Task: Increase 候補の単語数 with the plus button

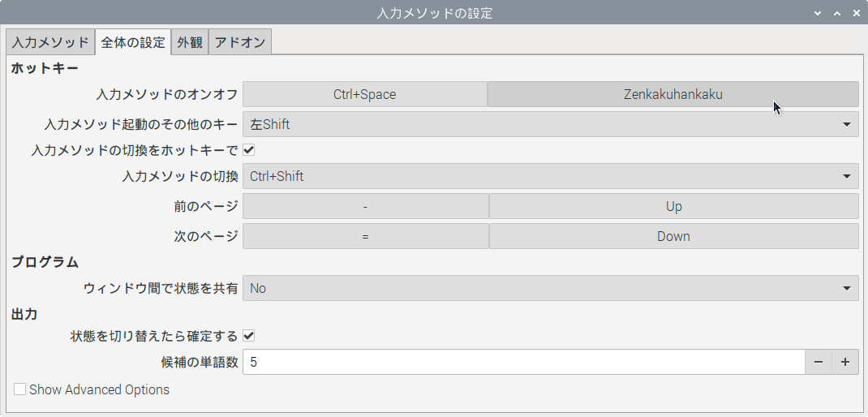Action: pyautogui.click(x=844, y=362)
